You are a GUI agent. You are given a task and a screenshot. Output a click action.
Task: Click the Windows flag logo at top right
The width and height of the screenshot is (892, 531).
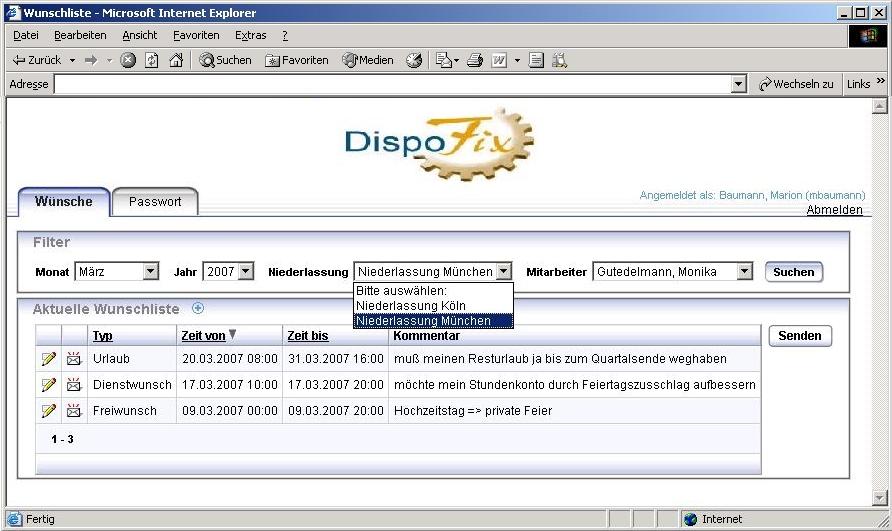[869, 36]
